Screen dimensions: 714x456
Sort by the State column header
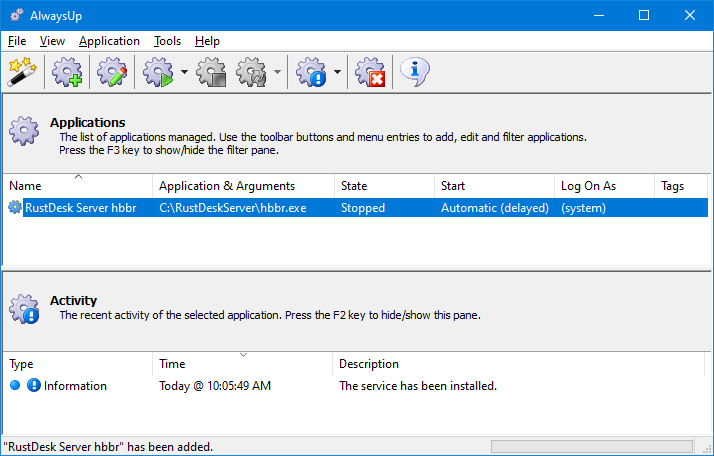click(384, 186)
